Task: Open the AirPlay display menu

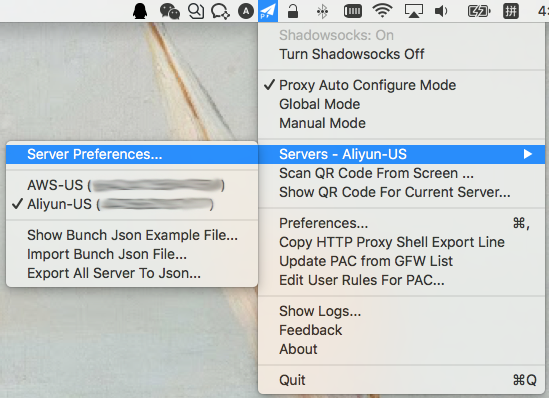Action: pyautogui.click(x=414, y=11)
